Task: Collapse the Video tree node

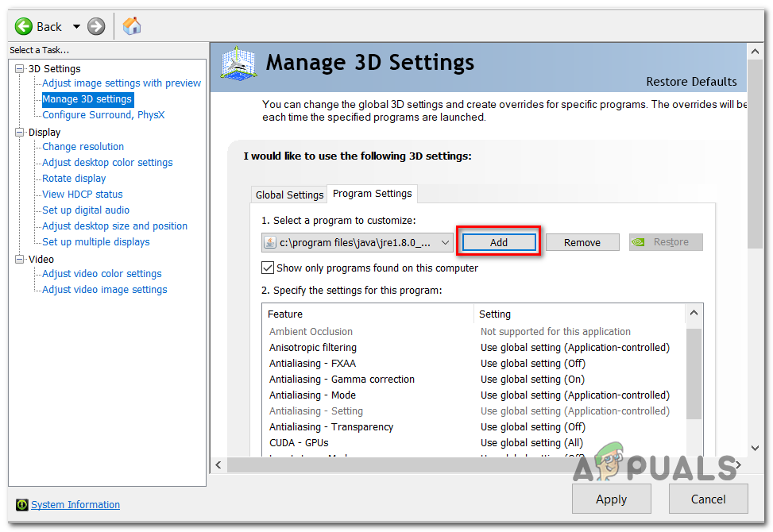Action: click(x=19, y=260)
